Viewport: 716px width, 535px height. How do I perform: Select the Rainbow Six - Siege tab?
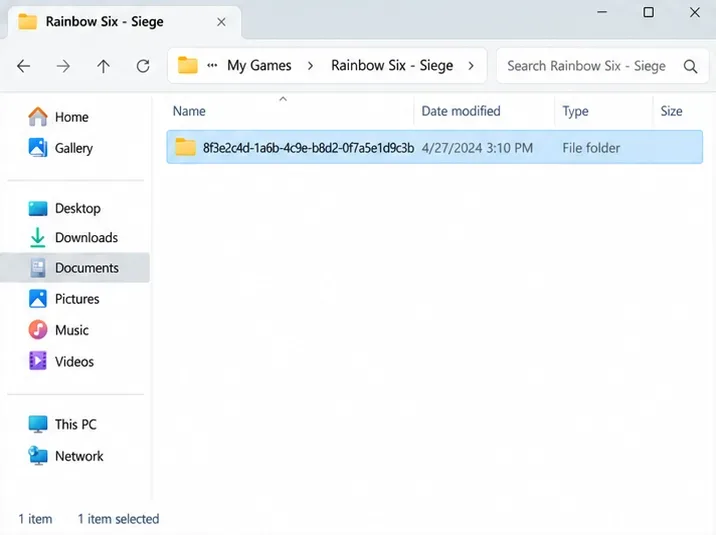[124, 22]
